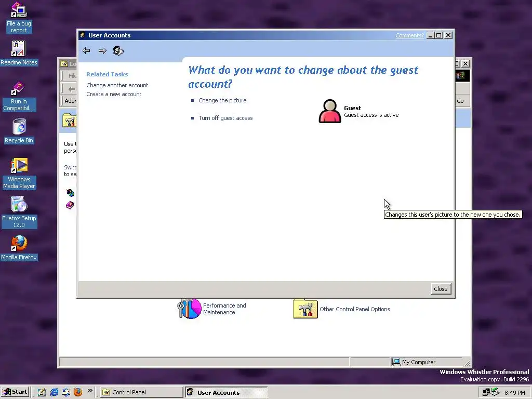Viewport: 532px width, 399px height.
Task: Maximize the User Accounts window
Action: pos(439,35)
